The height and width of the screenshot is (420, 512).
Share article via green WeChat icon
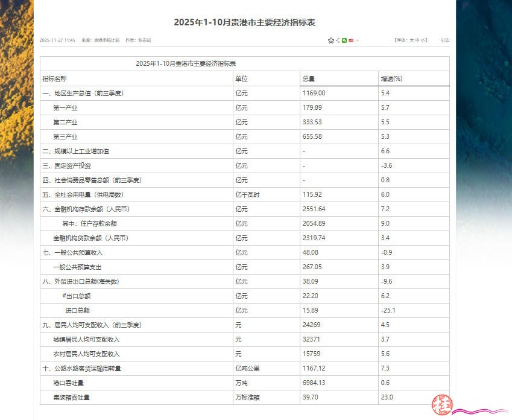pyautogui.click(x=344, y=40)
